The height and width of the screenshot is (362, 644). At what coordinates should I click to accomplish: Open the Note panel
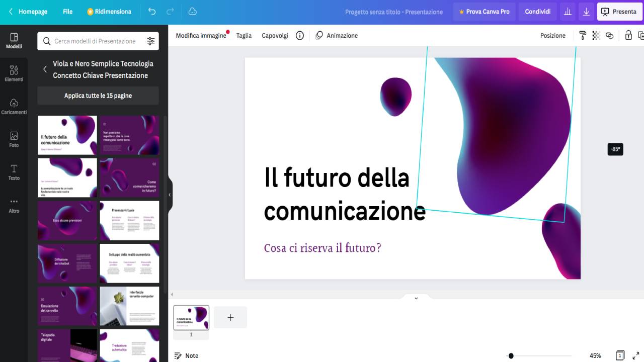pyautogui.click(x=186, y=355)
